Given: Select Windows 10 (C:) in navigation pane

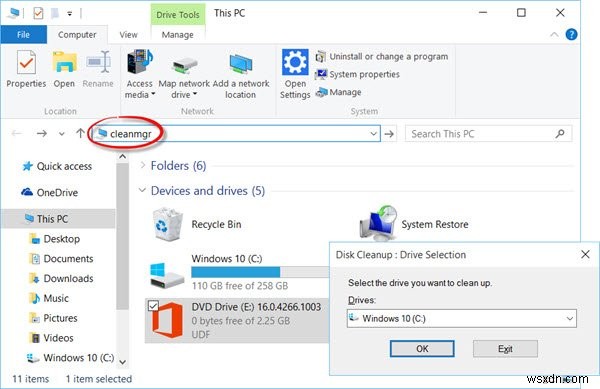Looking at the screenshot, I should (x=70, y=358).
